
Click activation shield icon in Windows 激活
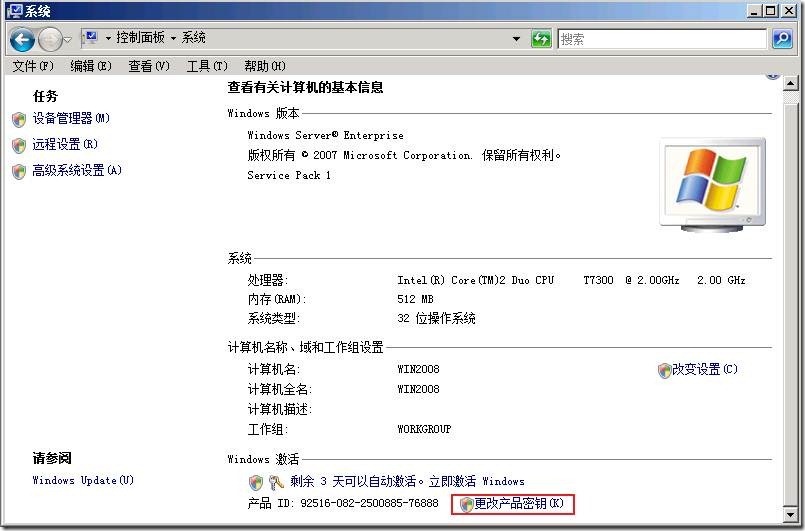coord(256,482)
